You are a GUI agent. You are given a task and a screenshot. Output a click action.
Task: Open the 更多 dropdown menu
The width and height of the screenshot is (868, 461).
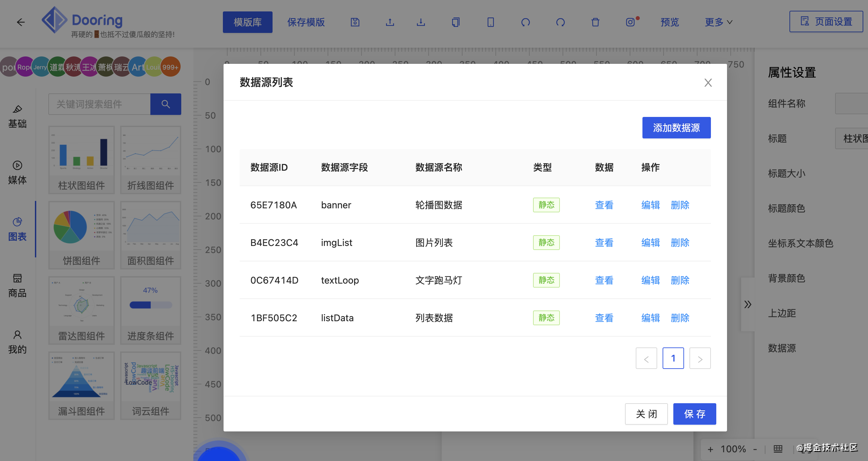coord(718,22)
